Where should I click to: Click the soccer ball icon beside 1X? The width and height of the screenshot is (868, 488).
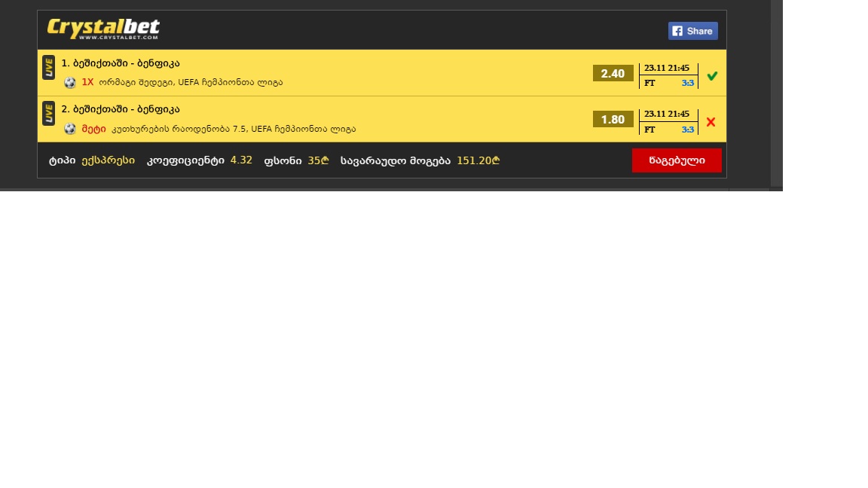click(x=70, y=82)
